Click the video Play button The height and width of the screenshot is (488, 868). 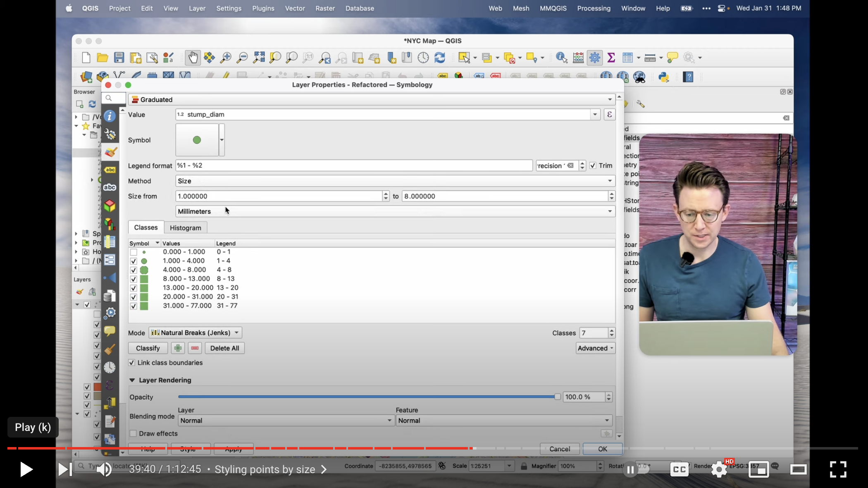tap(26, 469)
